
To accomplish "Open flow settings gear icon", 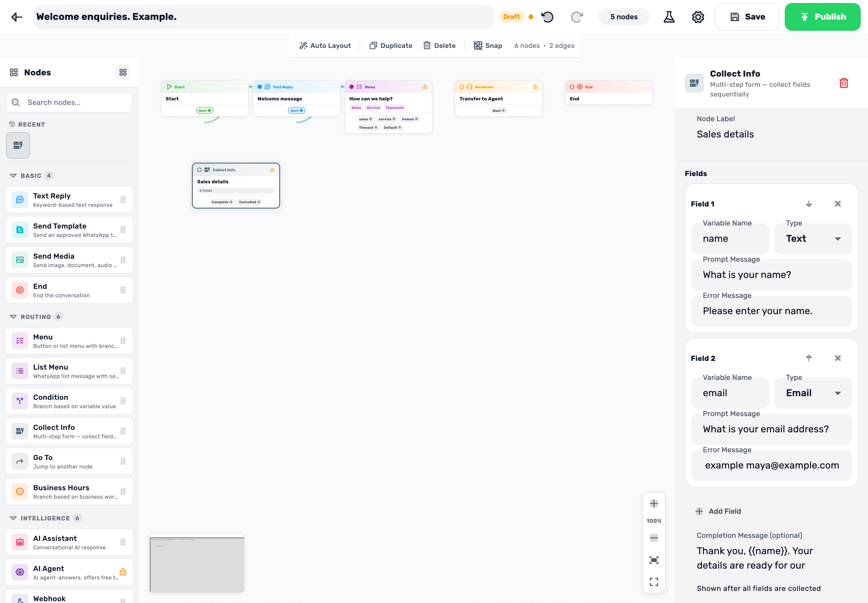I will (698, 17).
